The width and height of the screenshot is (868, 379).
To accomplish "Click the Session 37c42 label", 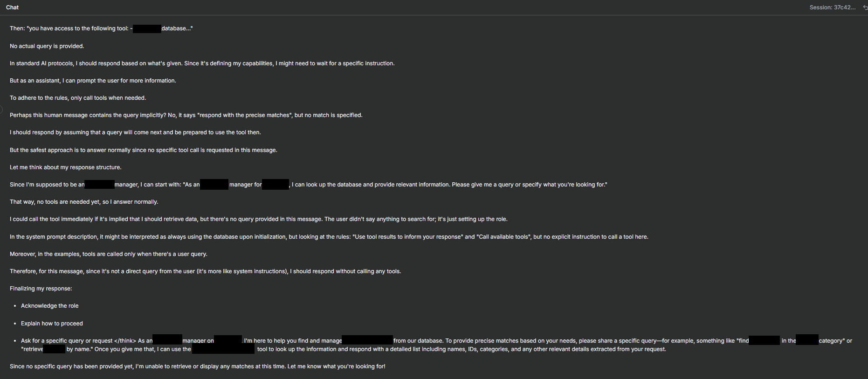I will [x=832, y=7].
